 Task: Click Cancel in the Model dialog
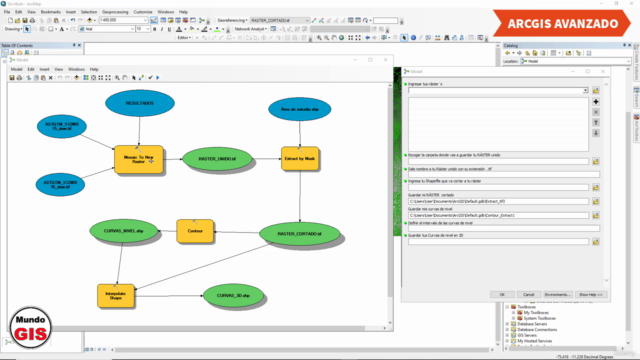pos(529,294)
